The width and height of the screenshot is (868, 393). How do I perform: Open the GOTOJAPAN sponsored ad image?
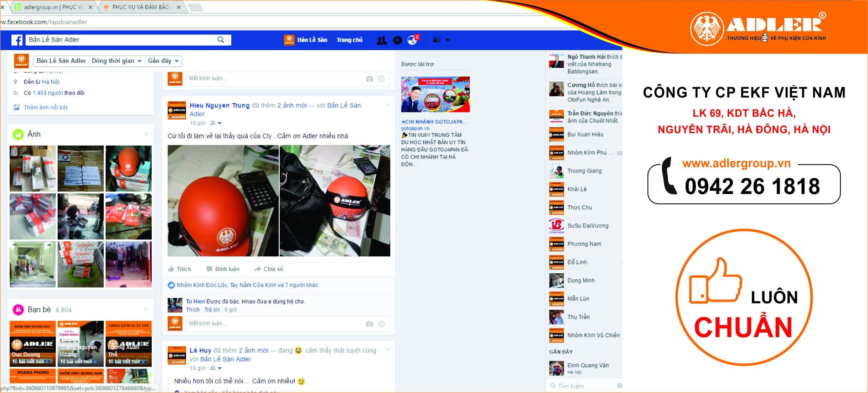[435, 94]
